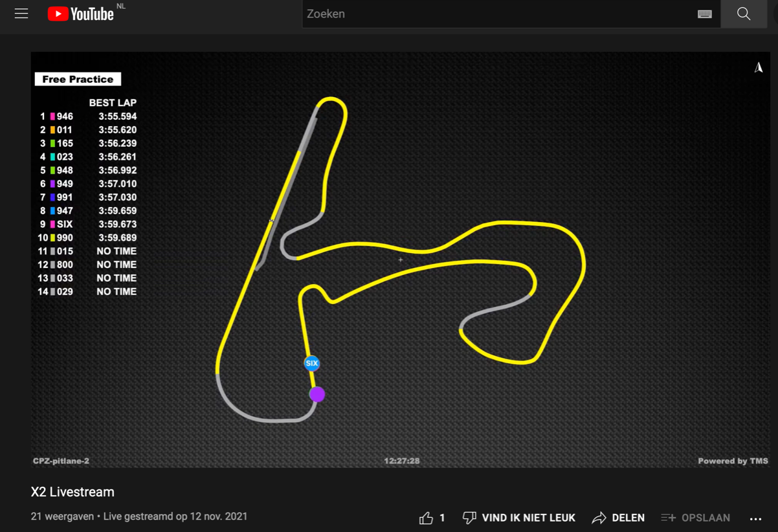The image size is (778, 532).
Task: Click the Powered by TMS text
Action: [x=733, y=461]
